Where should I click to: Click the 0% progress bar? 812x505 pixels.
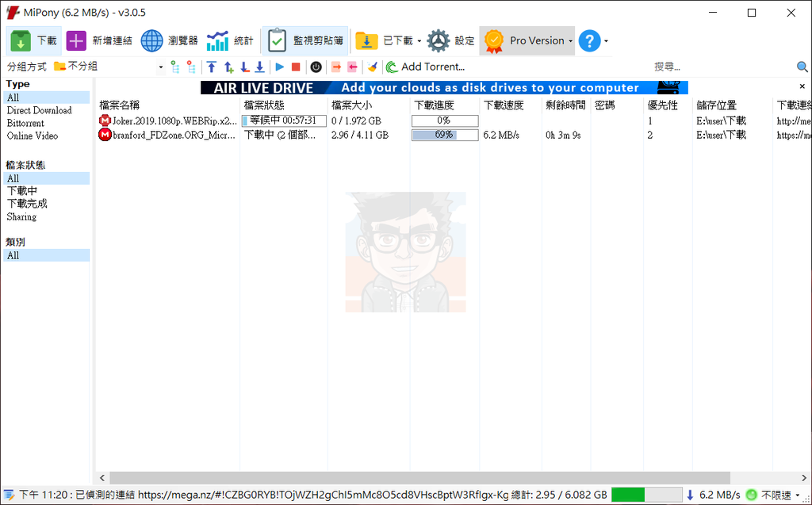click(445, 121)
